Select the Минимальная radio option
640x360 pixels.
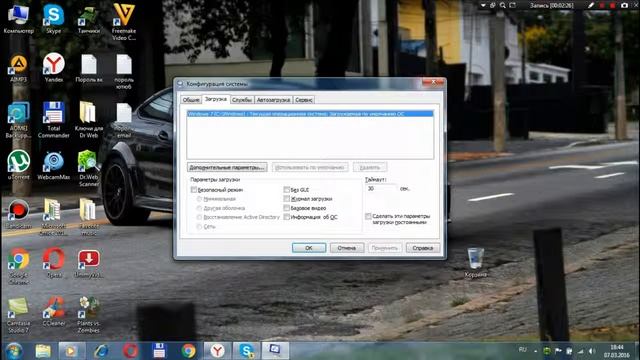(199, 199)
